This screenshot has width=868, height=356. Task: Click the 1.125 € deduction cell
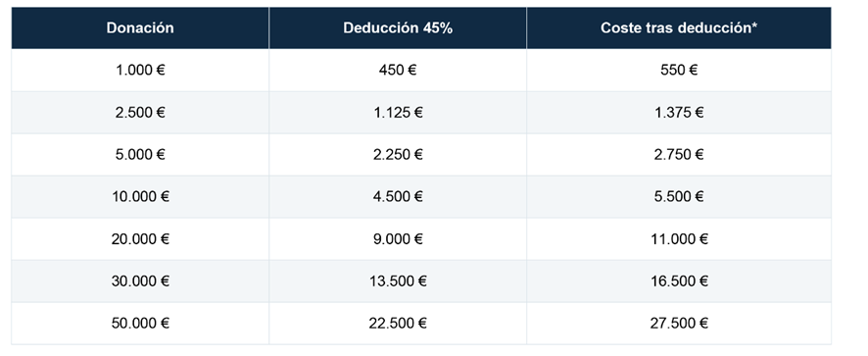(x=398, y=113)
